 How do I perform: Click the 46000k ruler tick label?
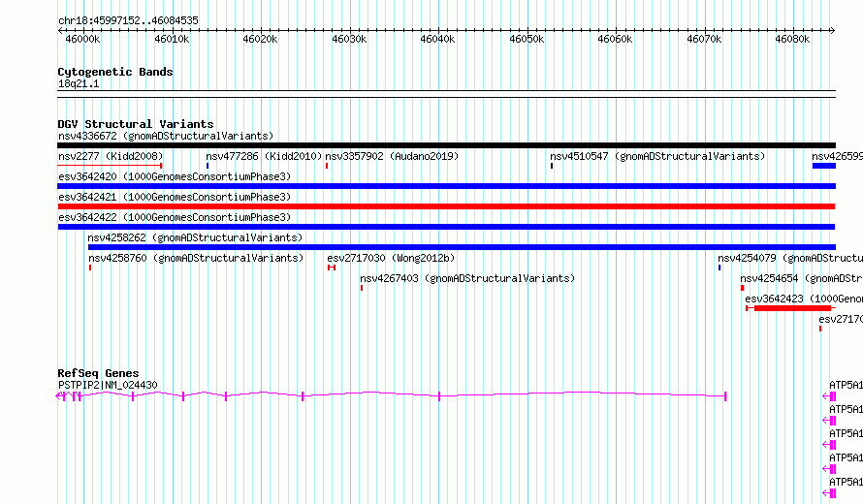pos(82,39)
